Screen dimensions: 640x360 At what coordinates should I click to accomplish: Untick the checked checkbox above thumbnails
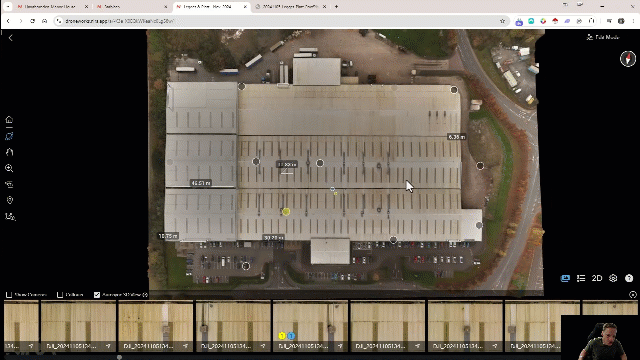coord(97,295)
